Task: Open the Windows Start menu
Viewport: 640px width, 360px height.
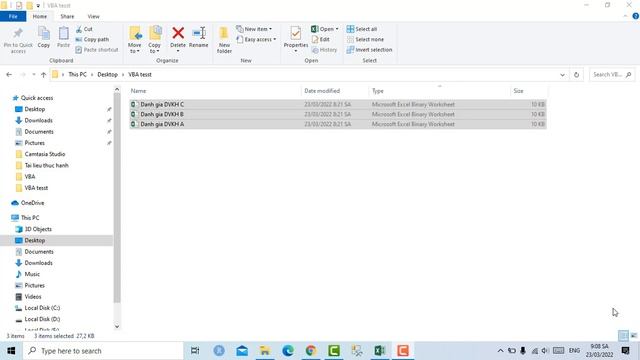Action: (11, 351)
